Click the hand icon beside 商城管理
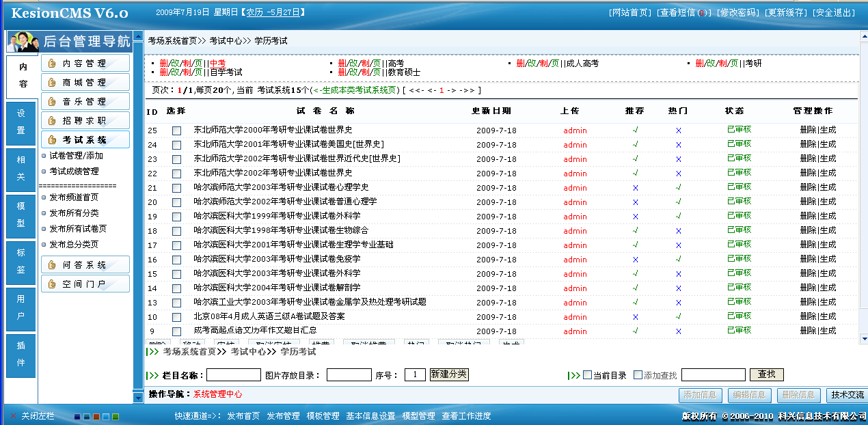868x425 pixels. (52, 83)
